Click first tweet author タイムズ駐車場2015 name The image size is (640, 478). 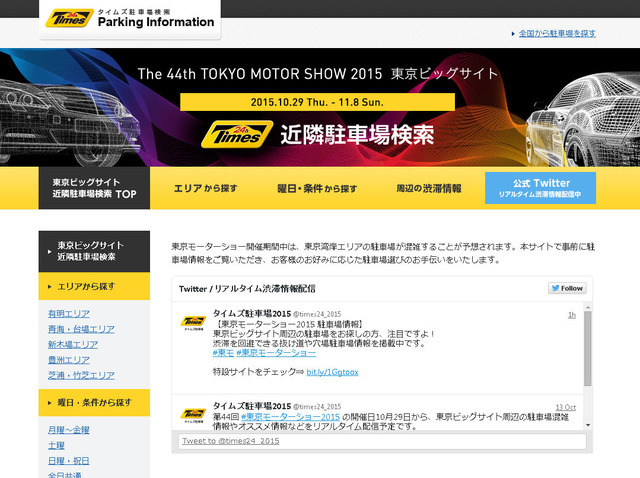(252, 313)
